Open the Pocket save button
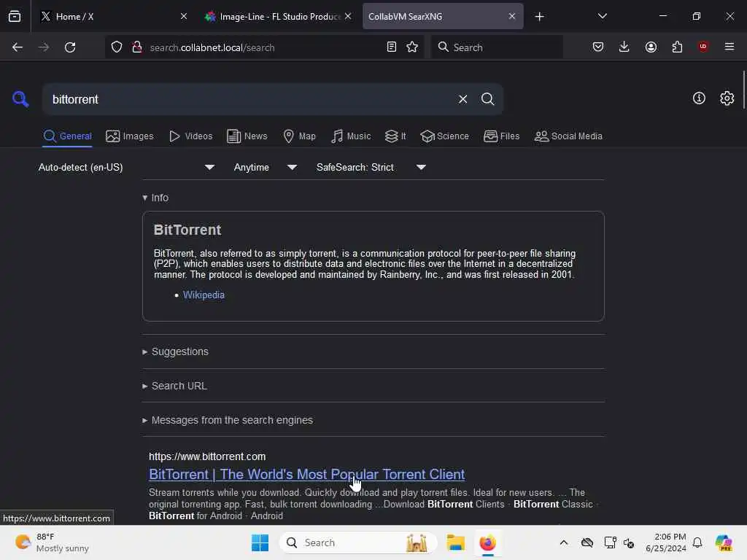The width and height of the screenshot is (747, 560). tap(598, 47)
